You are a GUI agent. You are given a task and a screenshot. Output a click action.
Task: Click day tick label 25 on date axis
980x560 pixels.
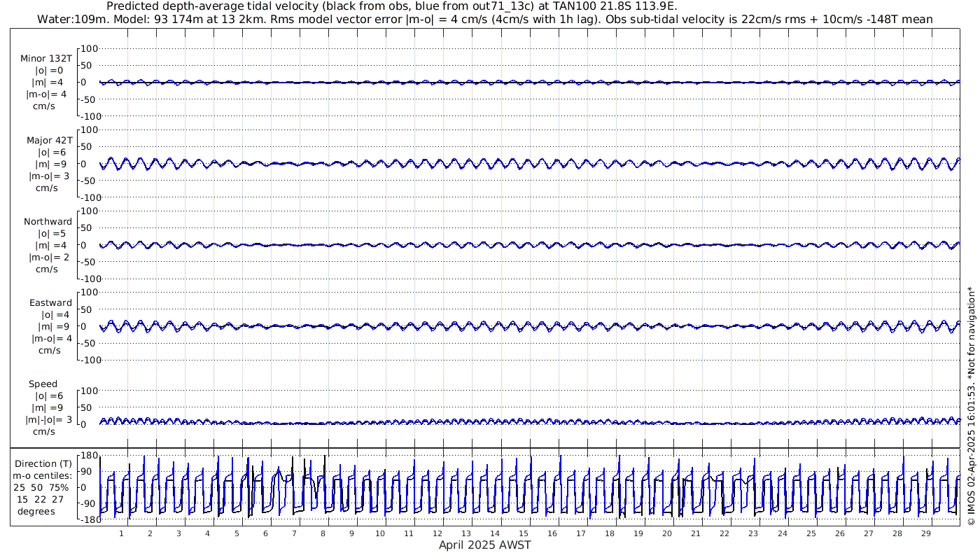(x=811, y=533)
